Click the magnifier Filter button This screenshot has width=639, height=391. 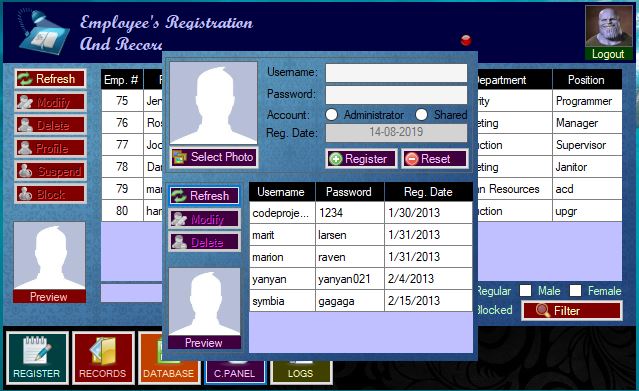pos(572,311)
